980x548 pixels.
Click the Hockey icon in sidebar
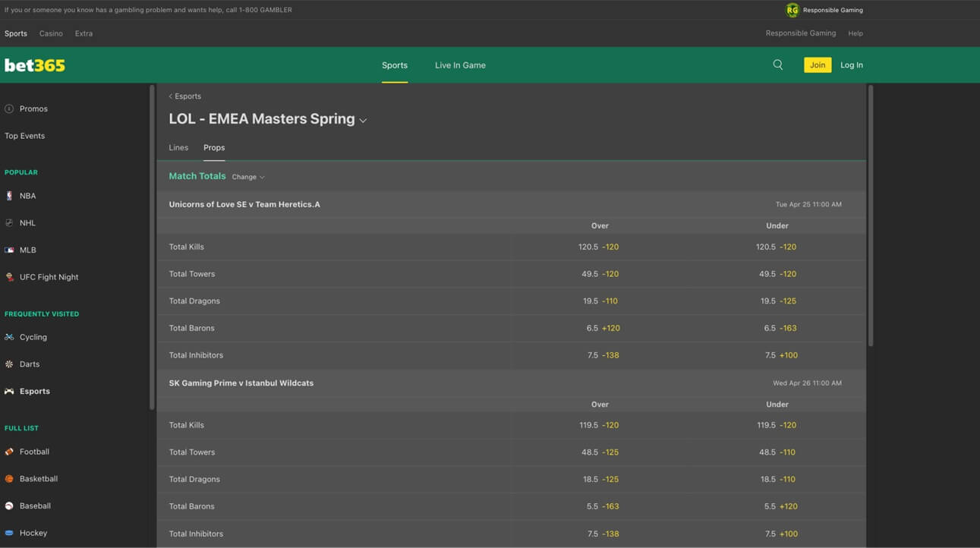[9, 533]
